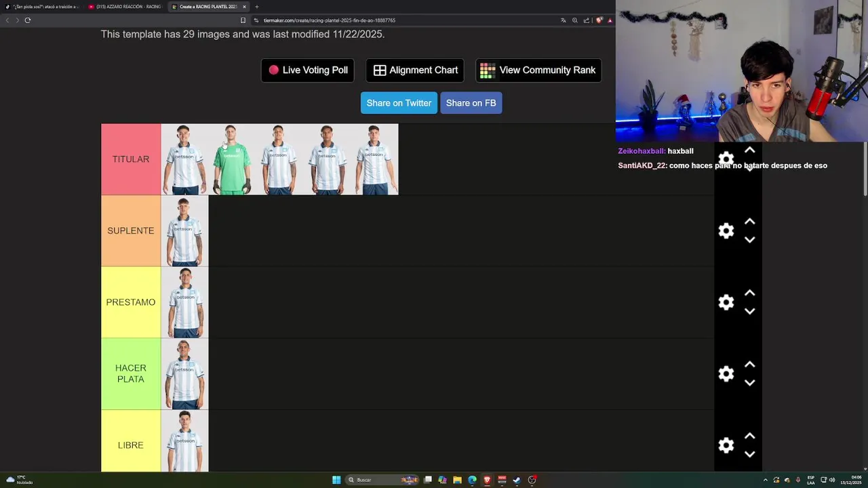This screenshot has height=488, width=868.
Task: Move PRESTAMO row down with arrow
Action: [x=749, y=311]
